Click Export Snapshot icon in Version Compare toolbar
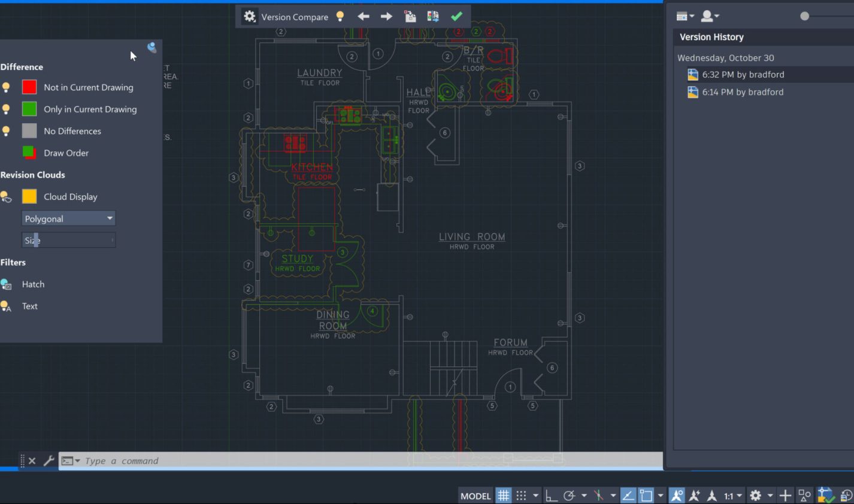The height and width of the screenshot is (504, 854). [x=433, y=17]
